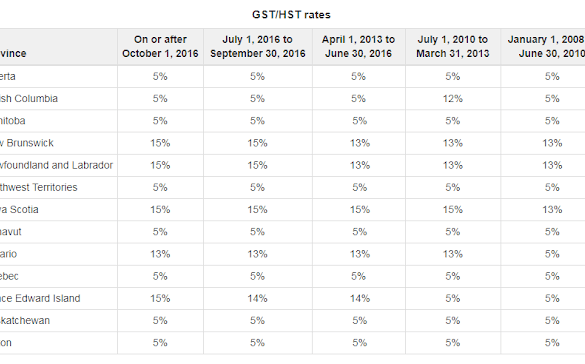Select Ontario's 13% rate under October 1, 2016
The height and width of the screenshot is (364, 585).
[x=160, y=254]
